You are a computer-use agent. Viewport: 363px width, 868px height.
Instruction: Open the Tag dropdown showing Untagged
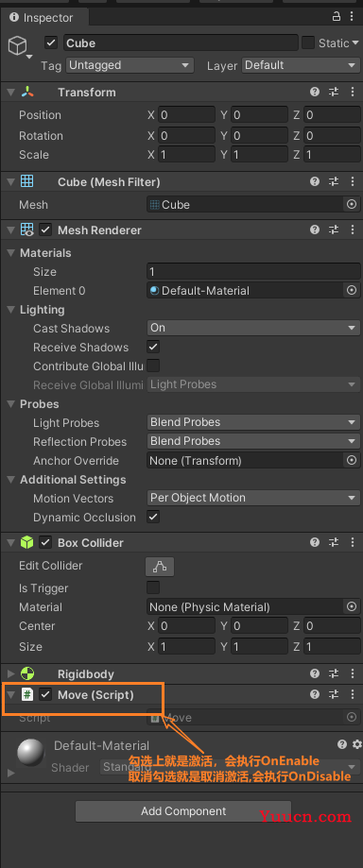click(x=130, y=65)
